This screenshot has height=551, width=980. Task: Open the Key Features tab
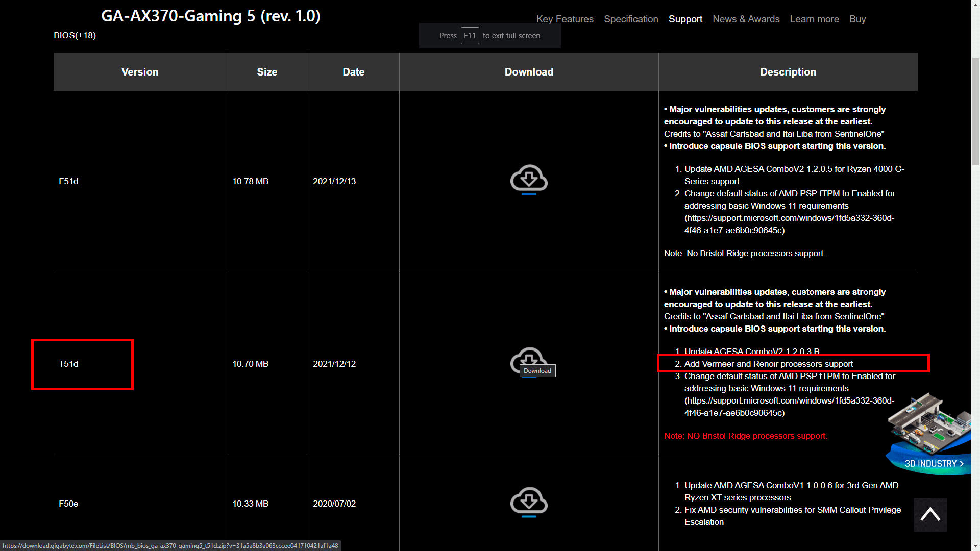(565, 19)
